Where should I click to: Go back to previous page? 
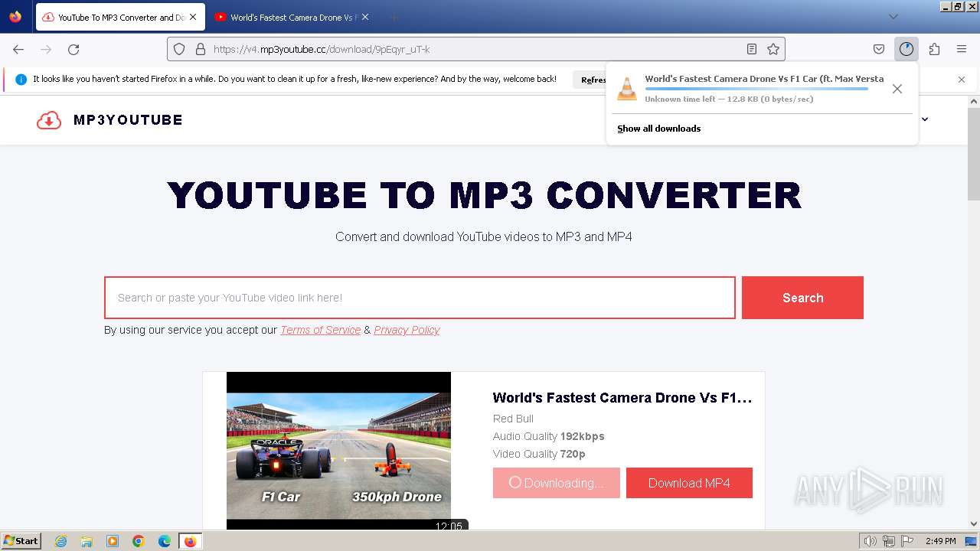click(18, 49)
